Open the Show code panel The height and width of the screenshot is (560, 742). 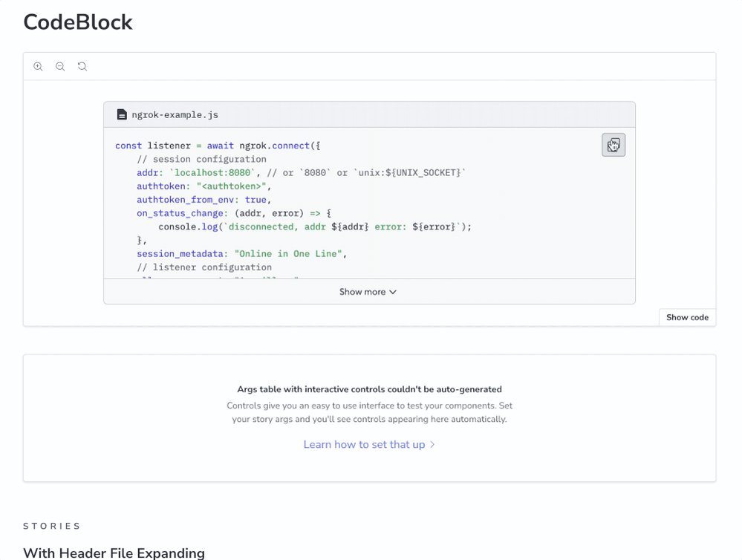(687, 317)
